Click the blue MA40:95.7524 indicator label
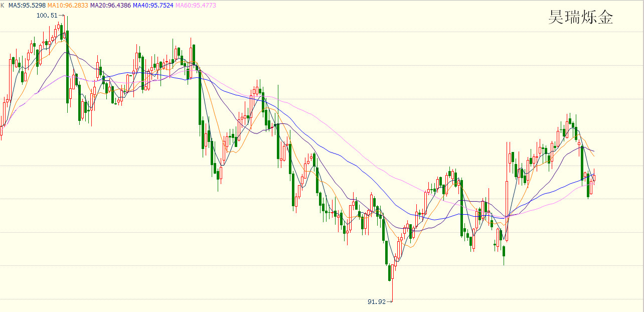The height and width of the screenshot is (312, 644). pos(152,5)
